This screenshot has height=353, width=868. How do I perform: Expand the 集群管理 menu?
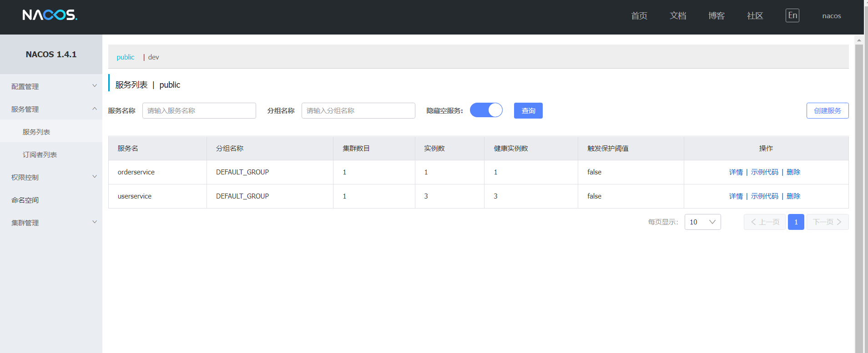(x=51, y=223)
